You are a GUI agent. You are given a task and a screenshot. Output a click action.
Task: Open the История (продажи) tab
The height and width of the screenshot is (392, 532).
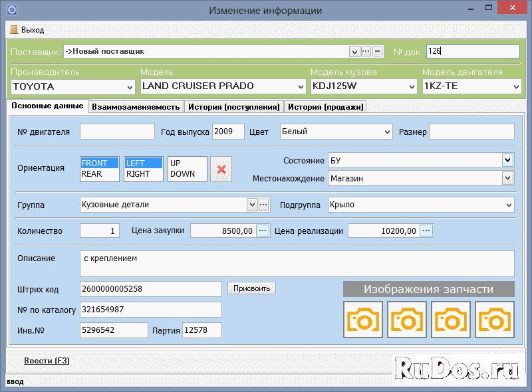tap(325, 107)
